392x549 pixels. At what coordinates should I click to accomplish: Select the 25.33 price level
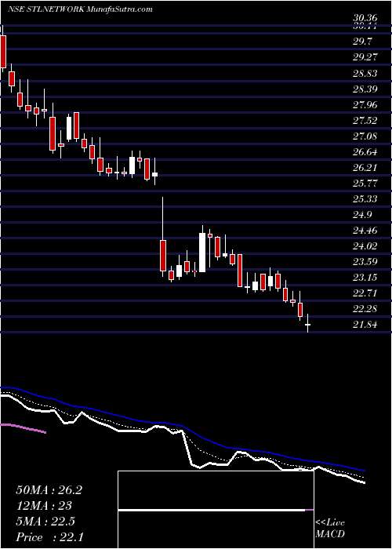[365, 199]
